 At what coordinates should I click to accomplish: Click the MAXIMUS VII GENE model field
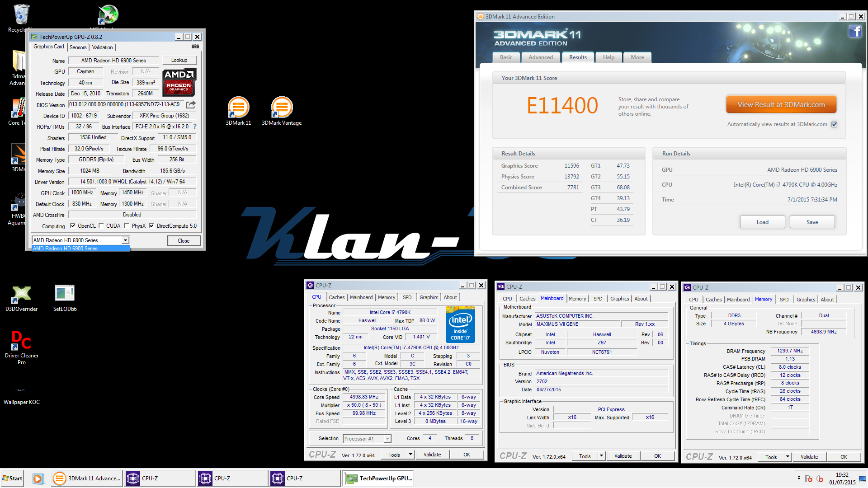click(577, 324)
